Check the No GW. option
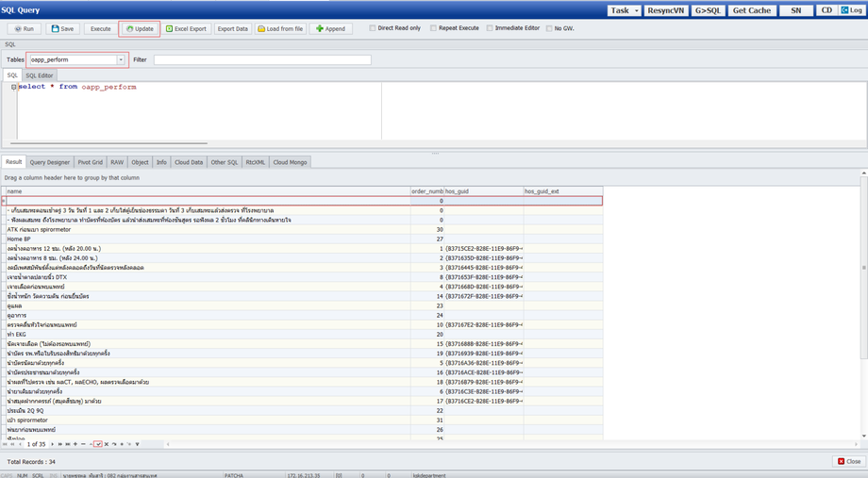 pos(549,28)
